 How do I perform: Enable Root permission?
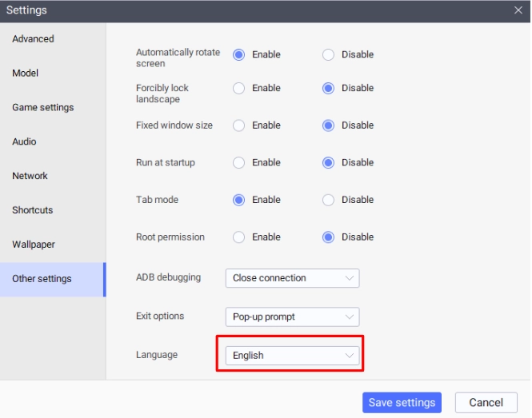tap(238, 237)
